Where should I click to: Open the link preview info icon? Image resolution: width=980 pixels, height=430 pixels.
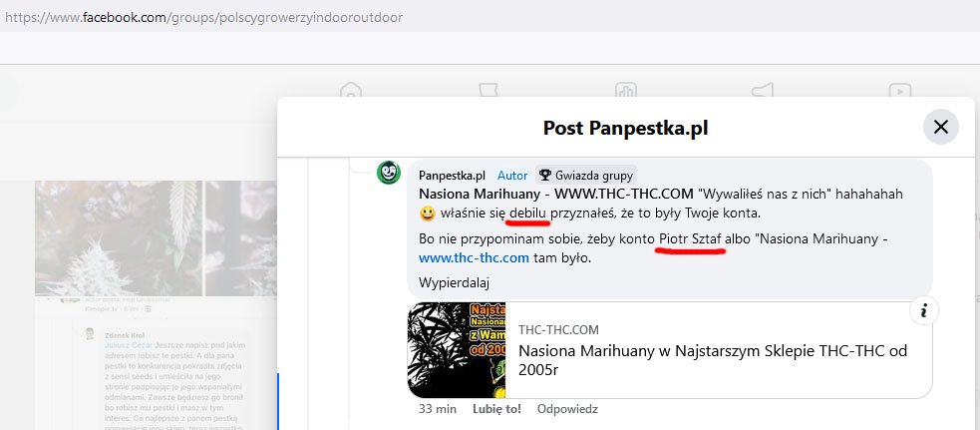[x=924, y=311]
